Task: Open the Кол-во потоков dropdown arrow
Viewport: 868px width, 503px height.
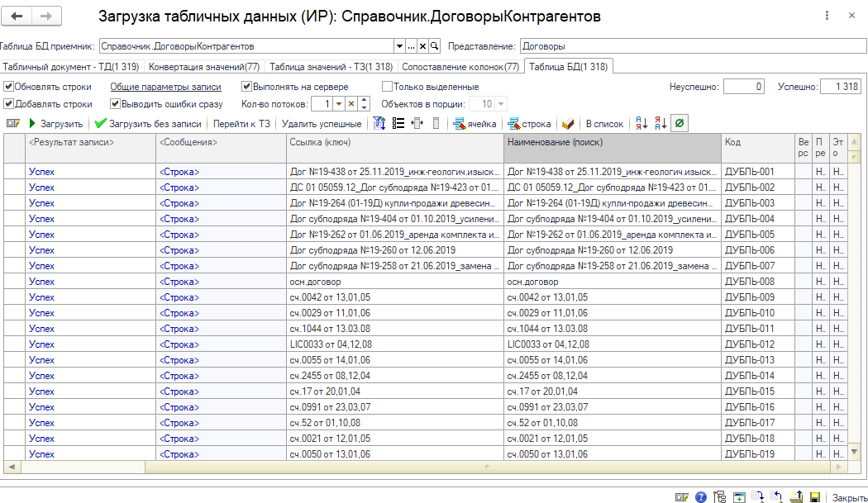Action: [x=339, y=104]
